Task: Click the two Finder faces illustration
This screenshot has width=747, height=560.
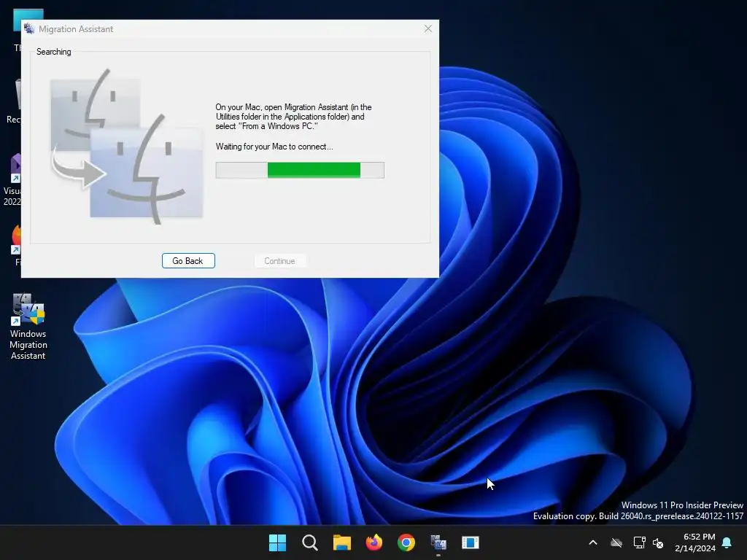Action: pyautogui.click(x=127, y=147)
